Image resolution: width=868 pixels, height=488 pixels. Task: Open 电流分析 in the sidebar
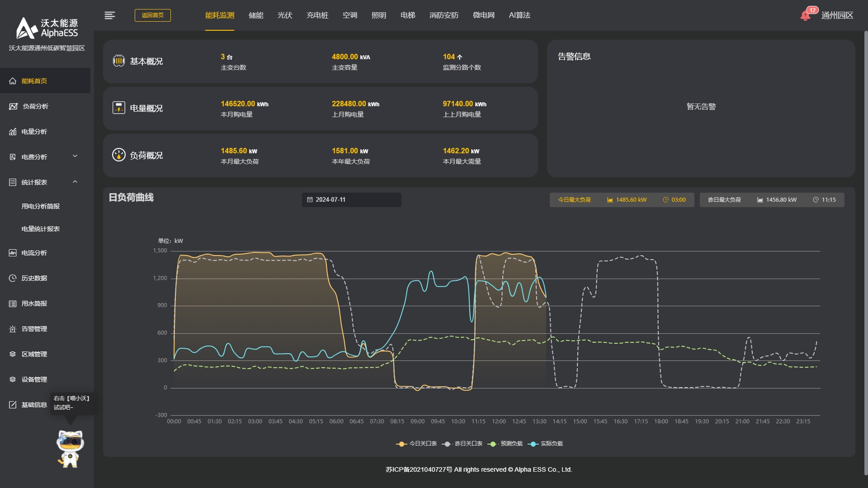coord(34,253)
